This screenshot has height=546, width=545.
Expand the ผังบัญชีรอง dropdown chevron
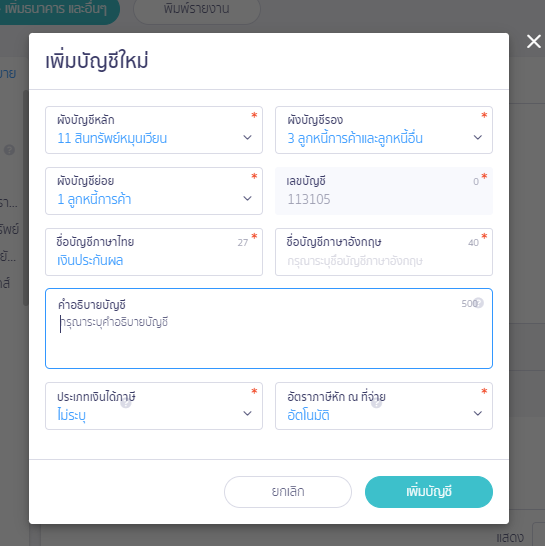coord(478,138)
